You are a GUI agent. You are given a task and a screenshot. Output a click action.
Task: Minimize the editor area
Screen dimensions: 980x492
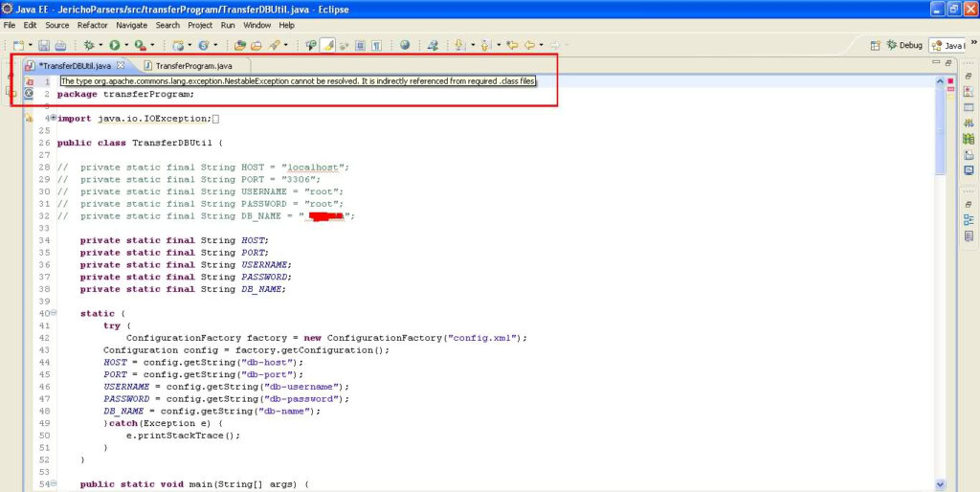(936, 62)
